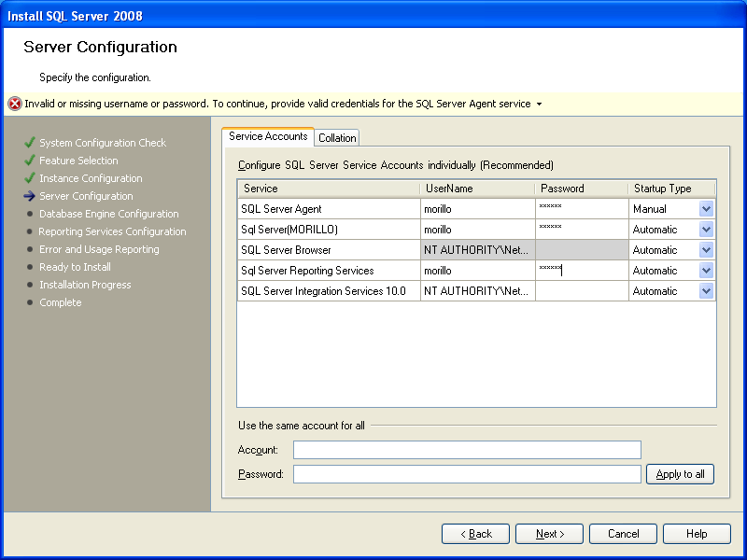The width and height of the screenshot is (747, 560).
Task: Click the Service column header
Action: 329,189
